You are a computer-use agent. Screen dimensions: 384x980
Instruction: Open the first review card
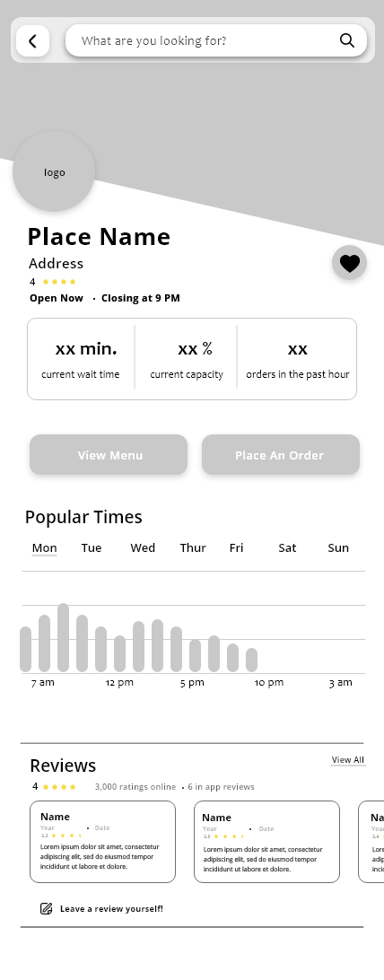click(x=102, y=842)
